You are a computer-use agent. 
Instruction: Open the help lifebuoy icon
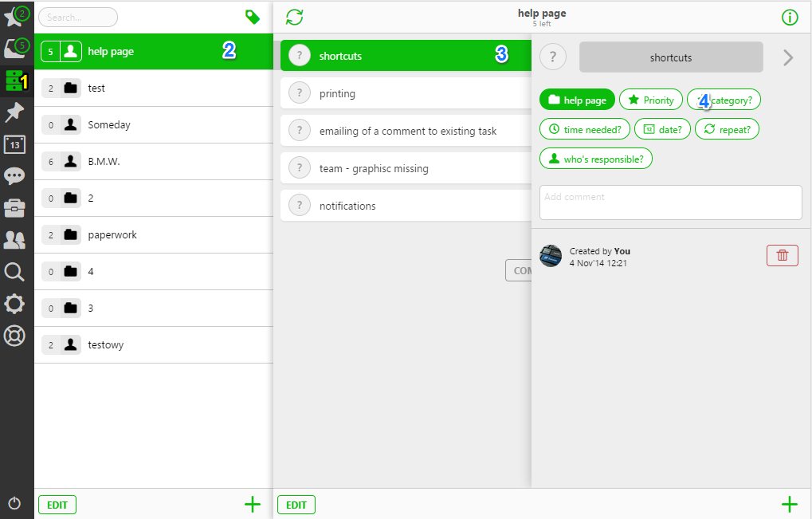14,336
